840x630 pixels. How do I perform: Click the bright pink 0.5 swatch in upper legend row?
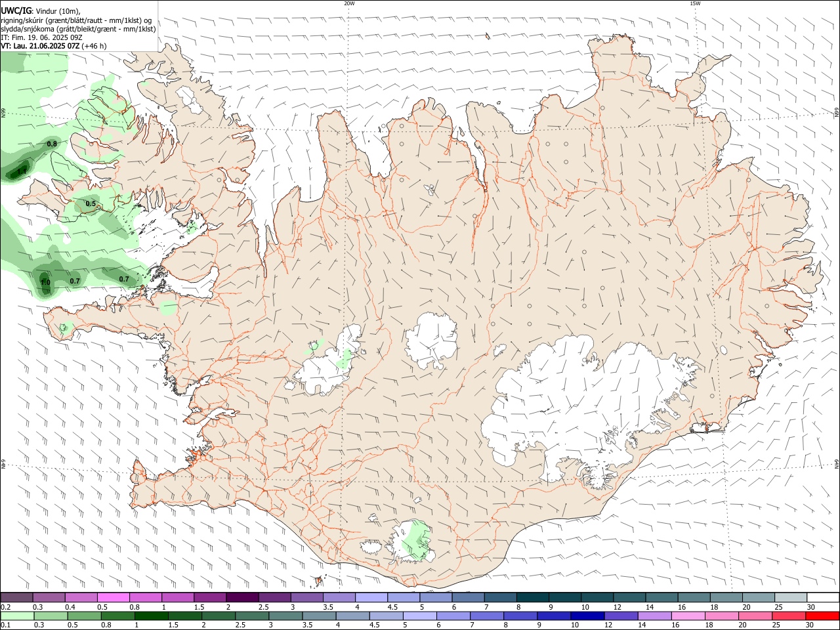tap(114, 597)
